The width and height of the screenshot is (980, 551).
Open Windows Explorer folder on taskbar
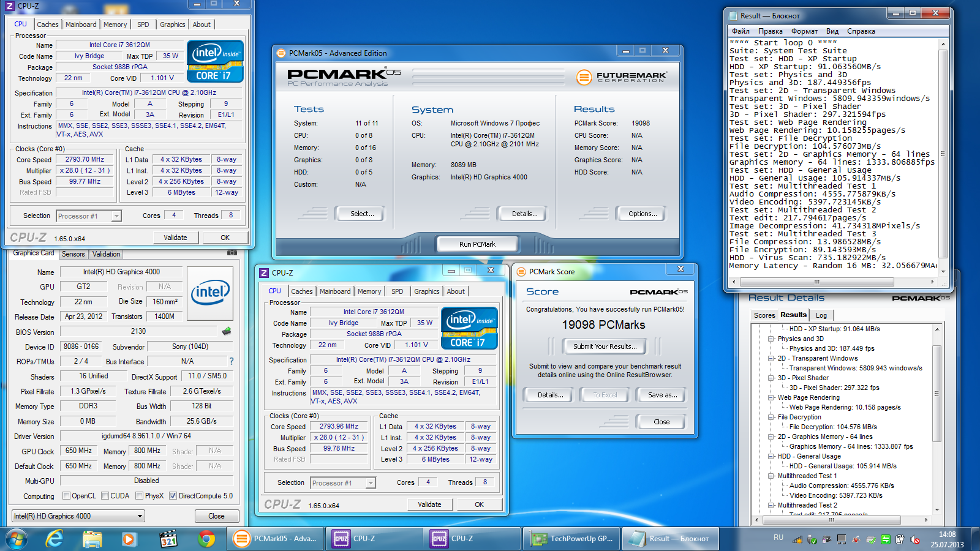pyautogui.click(x=92, y=539)
